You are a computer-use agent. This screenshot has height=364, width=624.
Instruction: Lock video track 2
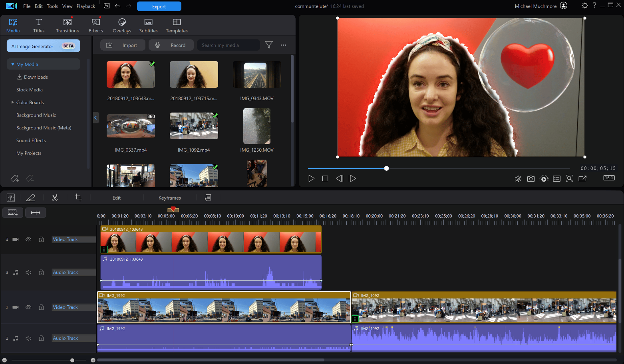[41, 307]
